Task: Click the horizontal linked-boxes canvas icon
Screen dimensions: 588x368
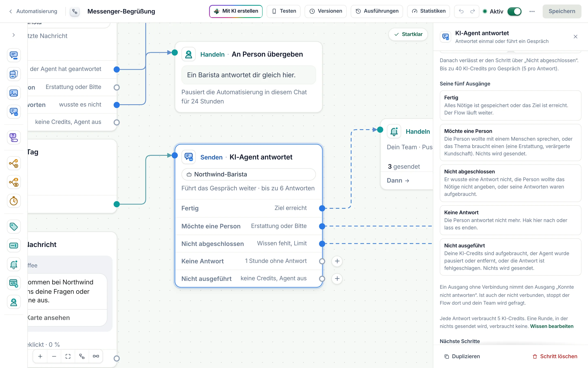Action: (96, 356)
